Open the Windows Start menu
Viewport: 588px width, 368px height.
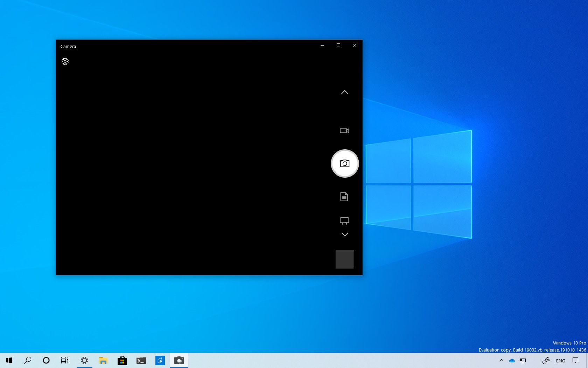[x=9, y=360]
